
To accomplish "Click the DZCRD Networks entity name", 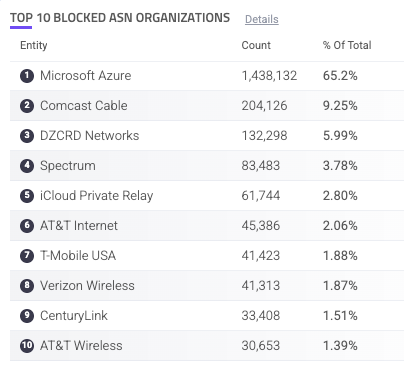I will click(x=90, y=136).
